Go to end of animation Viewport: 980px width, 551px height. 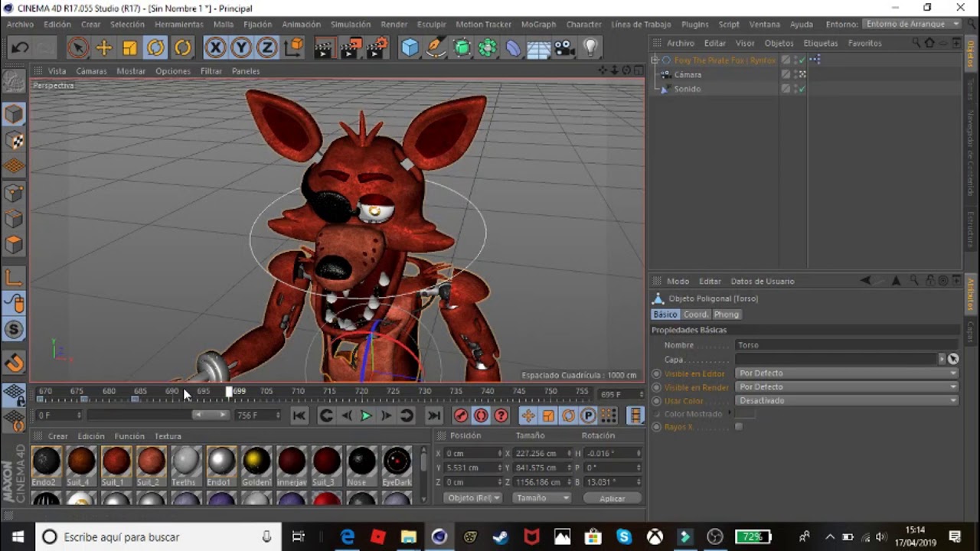tap(434, 416)
